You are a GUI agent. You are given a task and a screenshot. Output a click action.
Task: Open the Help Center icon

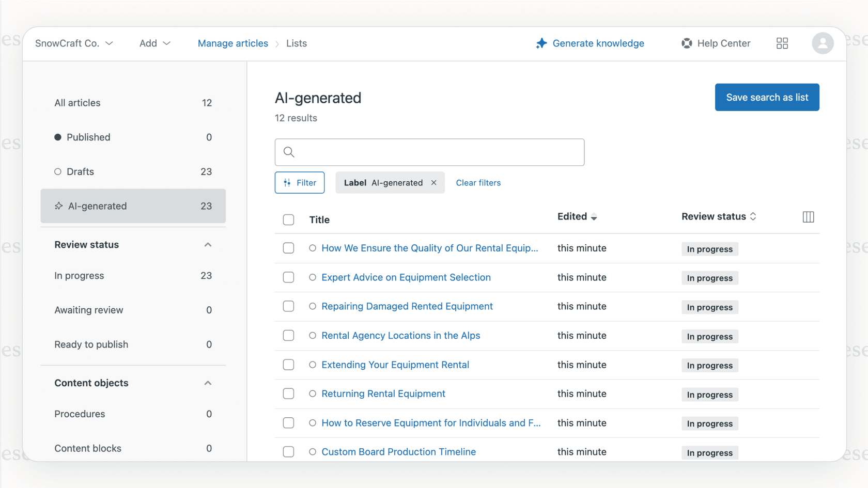687,43
